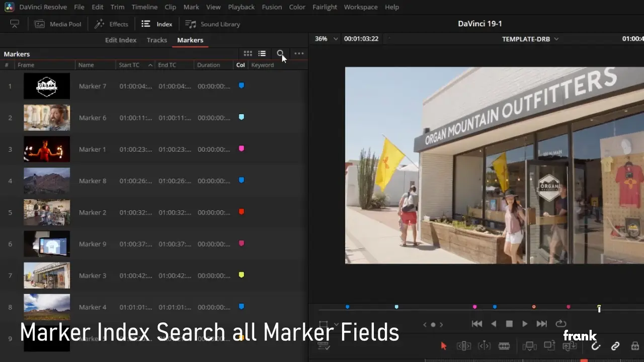The width and height of the screenshot is (644, 362).
Task: Click the red color swatch of Marker 2
Action: click(242, 212)
